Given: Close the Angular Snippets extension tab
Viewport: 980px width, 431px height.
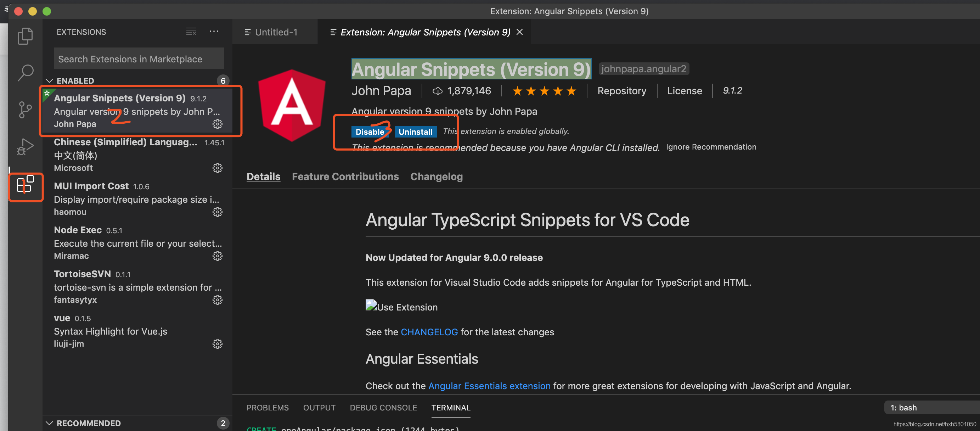Looking at the screenshot, I should click(x=519, y=32).
